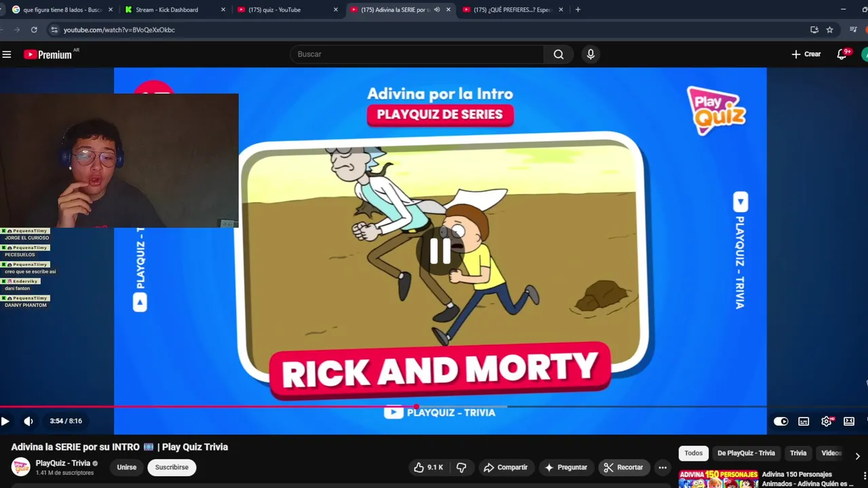Click the progress scrubber dot
This screenshot has width=868, height=488.
[x=416, y=407]
